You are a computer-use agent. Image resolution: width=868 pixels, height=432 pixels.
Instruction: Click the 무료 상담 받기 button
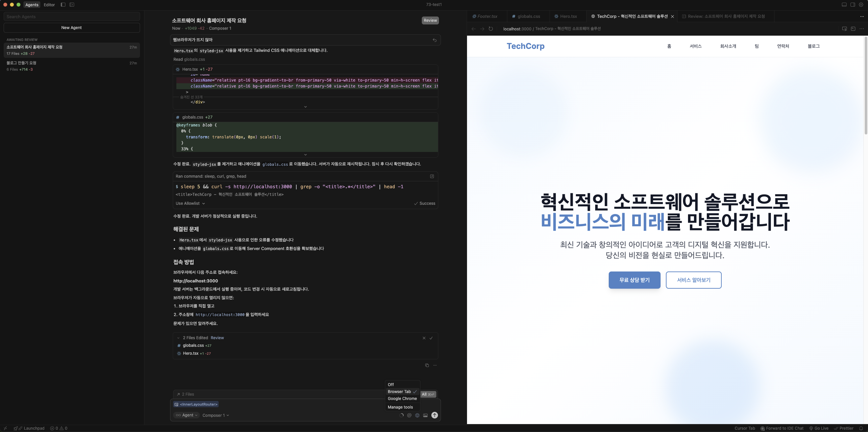(634, 280)
